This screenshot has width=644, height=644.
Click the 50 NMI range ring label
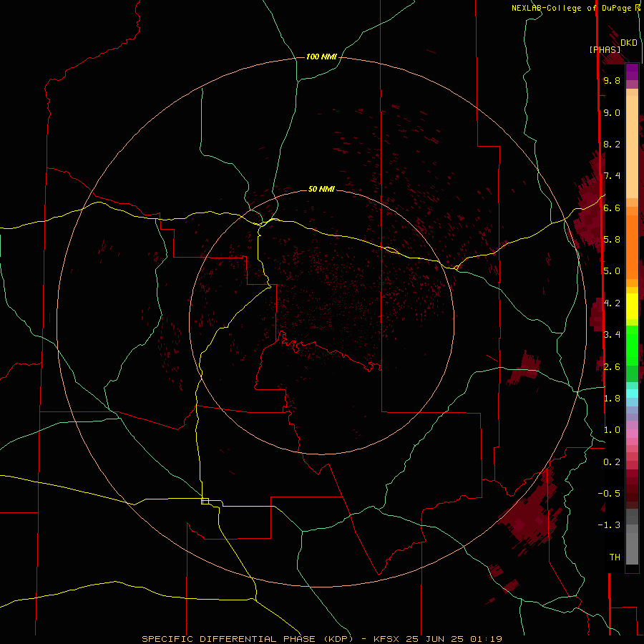(x=321, y=189)
